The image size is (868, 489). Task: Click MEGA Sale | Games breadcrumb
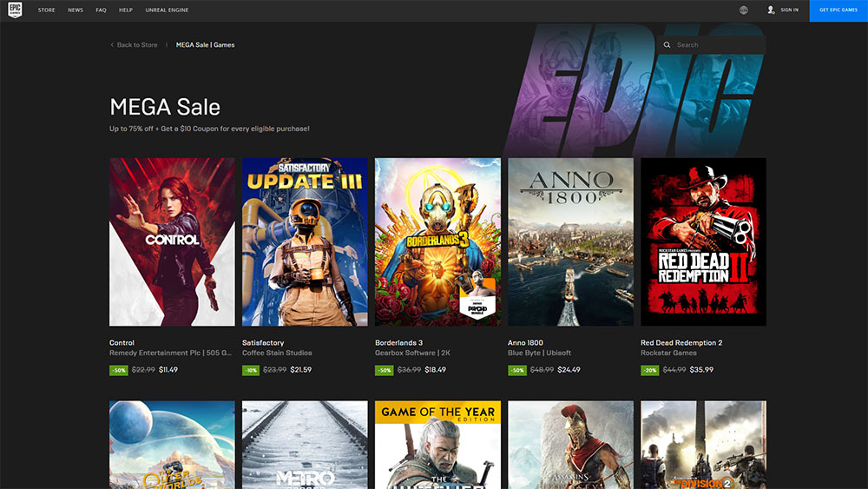click(206, 45)
